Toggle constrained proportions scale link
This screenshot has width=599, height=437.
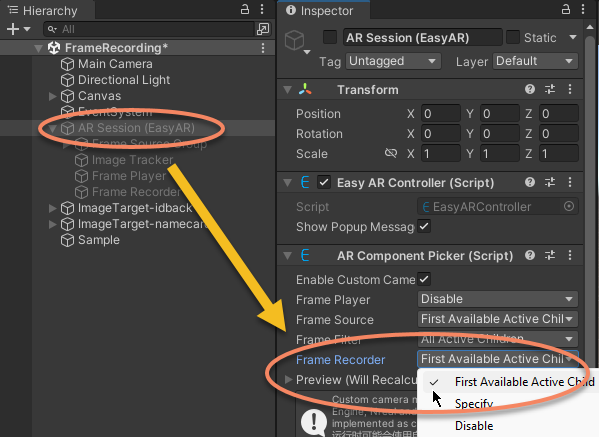point(391,154)
